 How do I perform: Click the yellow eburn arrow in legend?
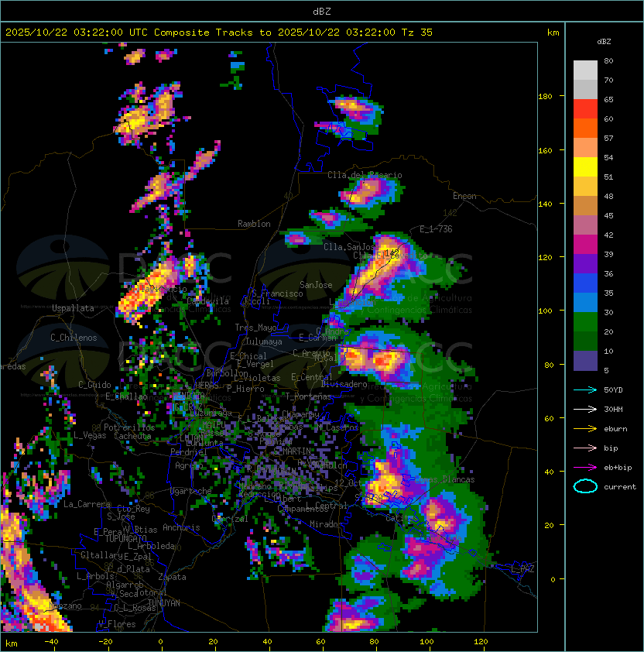point(585,429)
